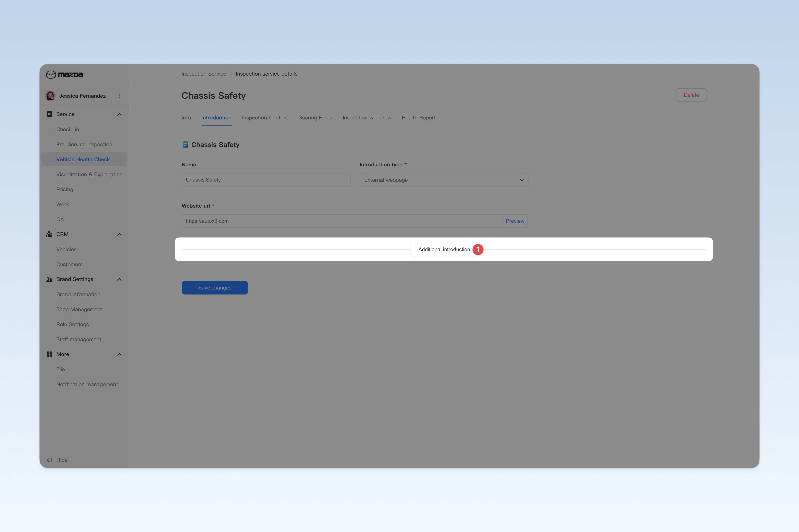Click the CRM people icon

[x=49, y=234]
